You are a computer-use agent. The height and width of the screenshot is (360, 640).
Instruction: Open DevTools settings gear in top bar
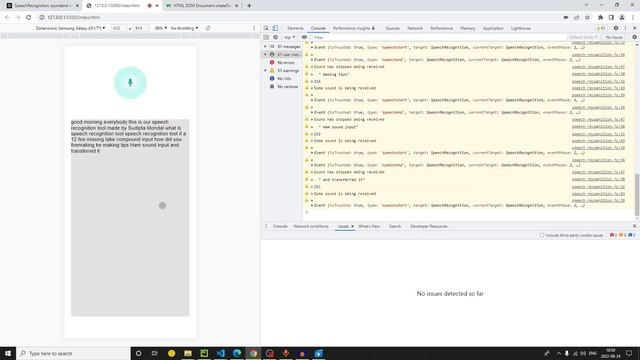coord(616,28)
